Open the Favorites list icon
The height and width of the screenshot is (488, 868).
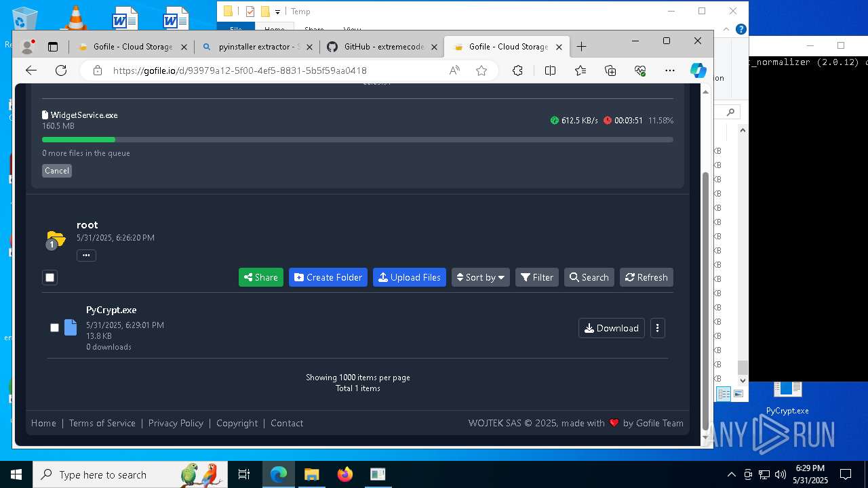coord(580,70)
